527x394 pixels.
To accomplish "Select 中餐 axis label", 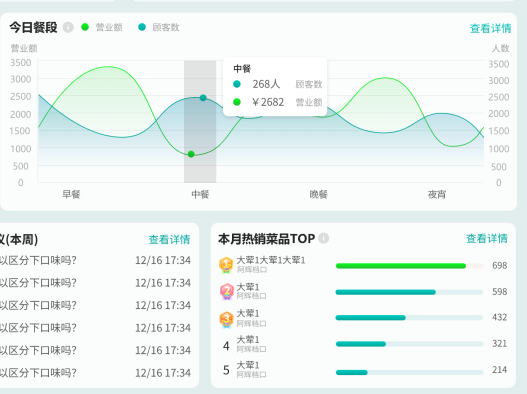I will [x=200, y=194].
